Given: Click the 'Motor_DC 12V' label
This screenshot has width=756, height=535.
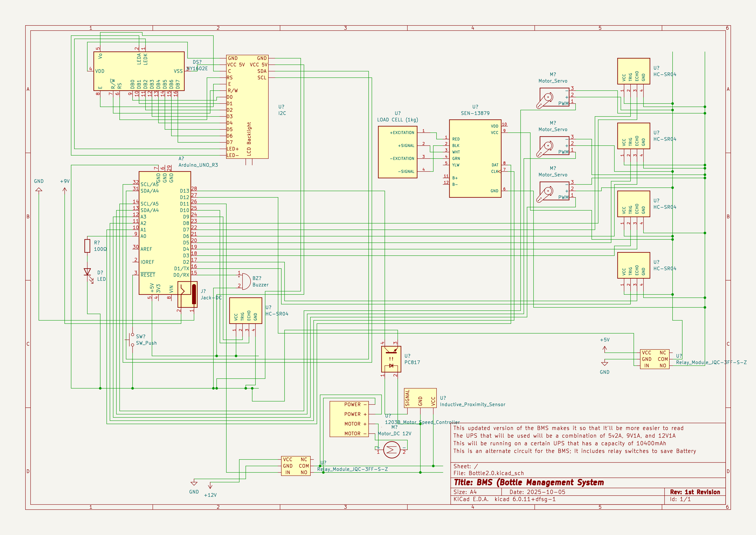Looking at the screenshot, I should pos(394,434).
